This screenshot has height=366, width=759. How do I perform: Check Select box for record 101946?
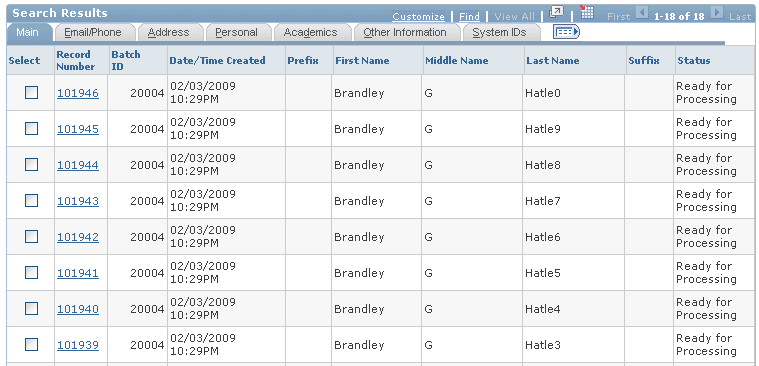(x=31, y=92)
